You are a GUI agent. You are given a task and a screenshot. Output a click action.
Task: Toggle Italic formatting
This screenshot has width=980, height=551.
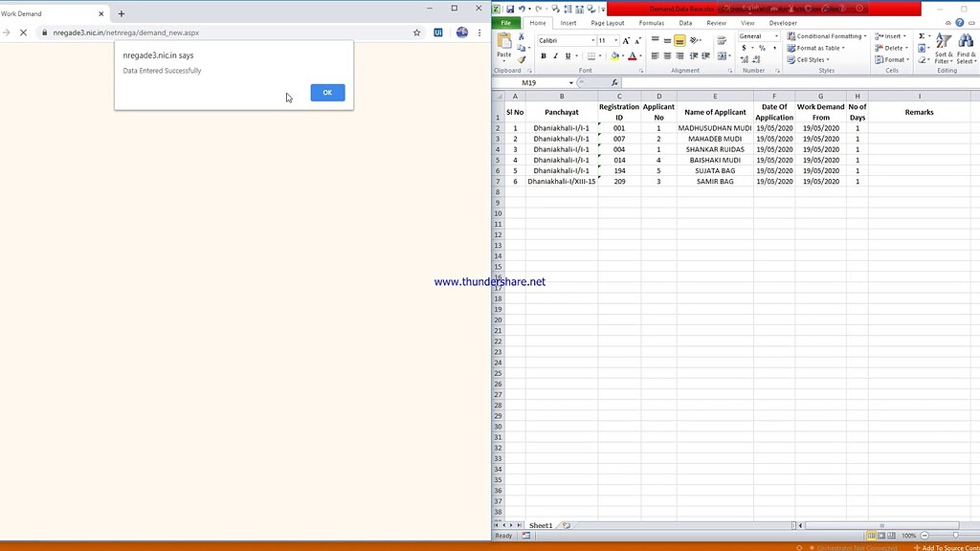coord(555,55)
